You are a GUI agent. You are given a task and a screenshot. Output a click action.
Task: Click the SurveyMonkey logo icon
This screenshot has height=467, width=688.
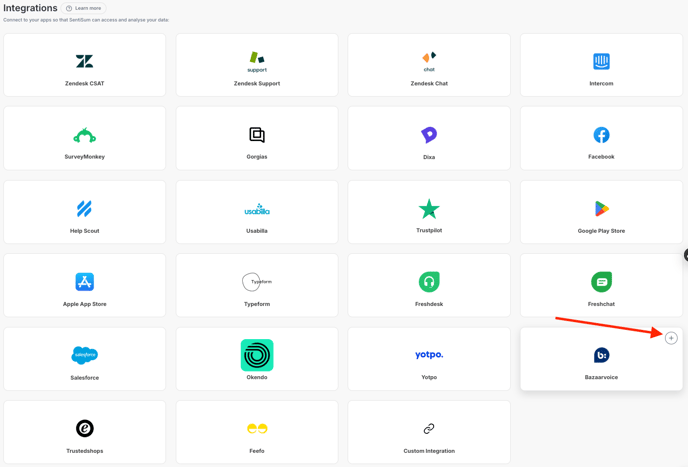[x=85, y=135]
